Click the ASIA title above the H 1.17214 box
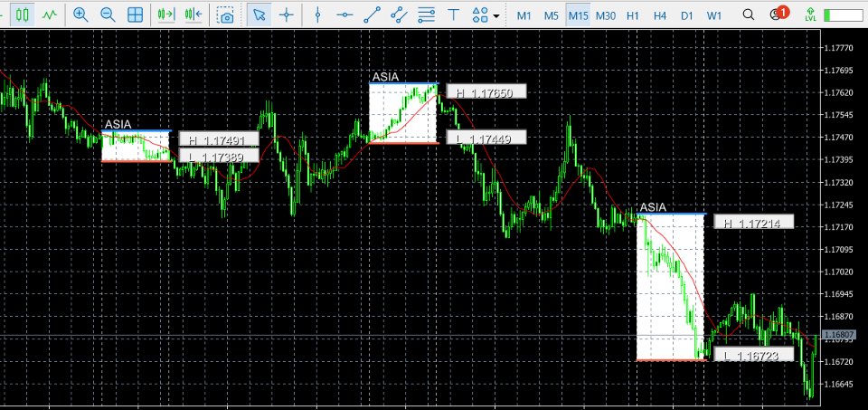Viewport: 868px width, 410px height. [653, 207]
